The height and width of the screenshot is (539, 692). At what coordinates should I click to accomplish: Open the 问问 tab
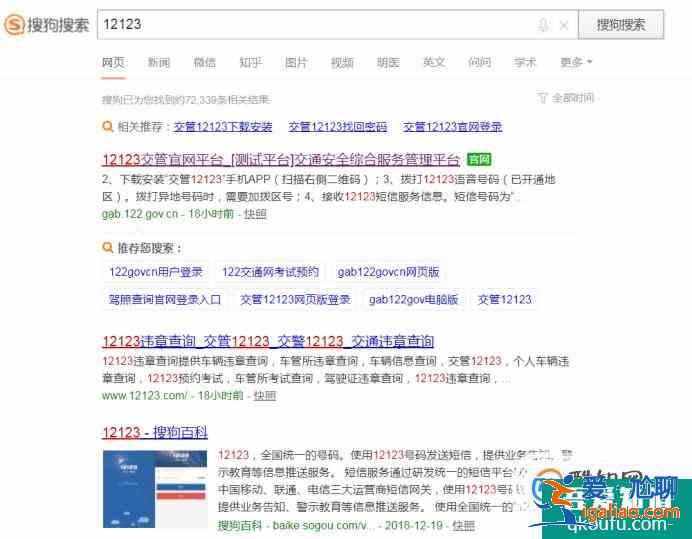[x=479, y=63]
